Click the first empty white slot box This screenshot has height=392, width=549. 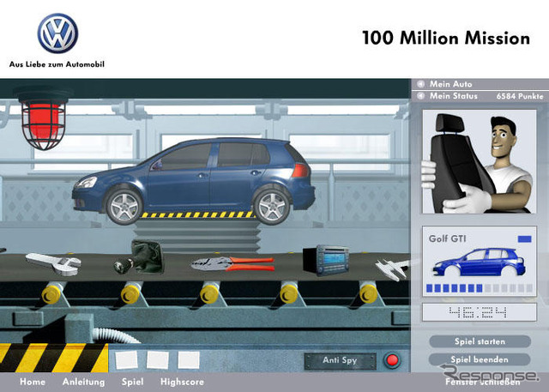coord(126,360)
